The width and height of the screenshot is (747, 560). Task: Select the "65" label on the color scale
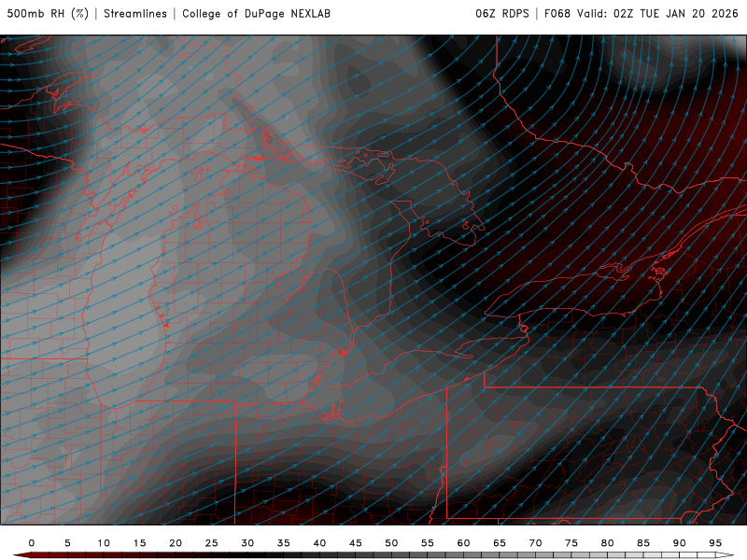tap(500, 543)
